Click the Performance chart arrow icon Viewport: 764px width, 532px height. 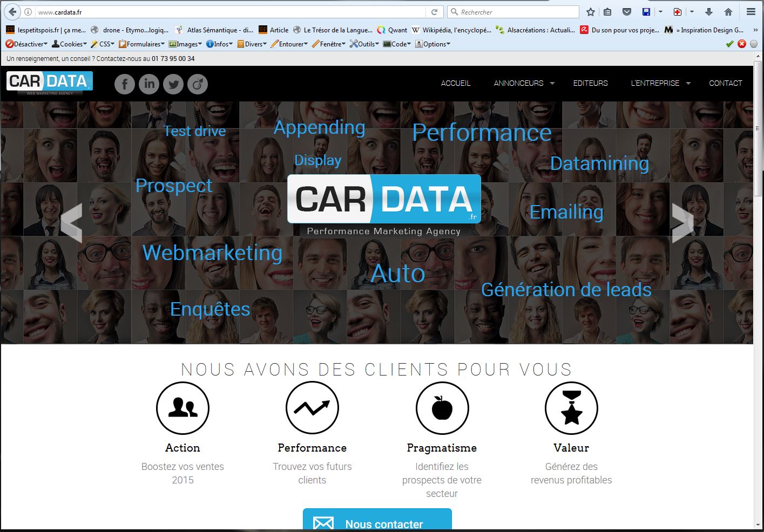(312, 408)
